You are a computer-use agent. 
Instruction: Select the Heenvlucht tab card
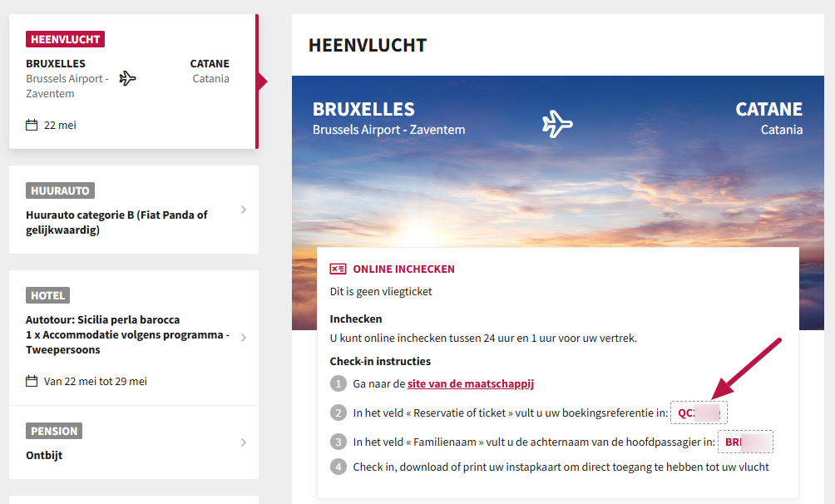click(x=134, y=82)
